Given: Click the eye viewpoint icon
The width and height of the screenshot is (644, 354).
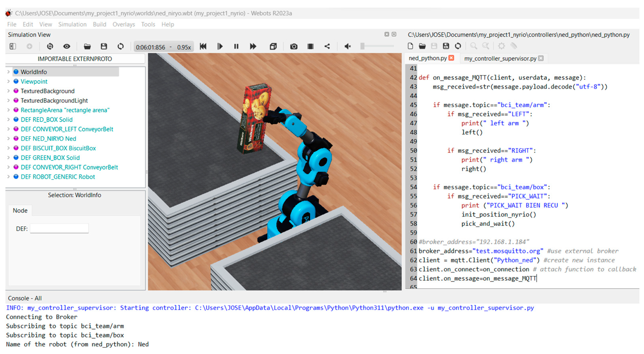Looking at the screenshot, I should tap(66, 46).
